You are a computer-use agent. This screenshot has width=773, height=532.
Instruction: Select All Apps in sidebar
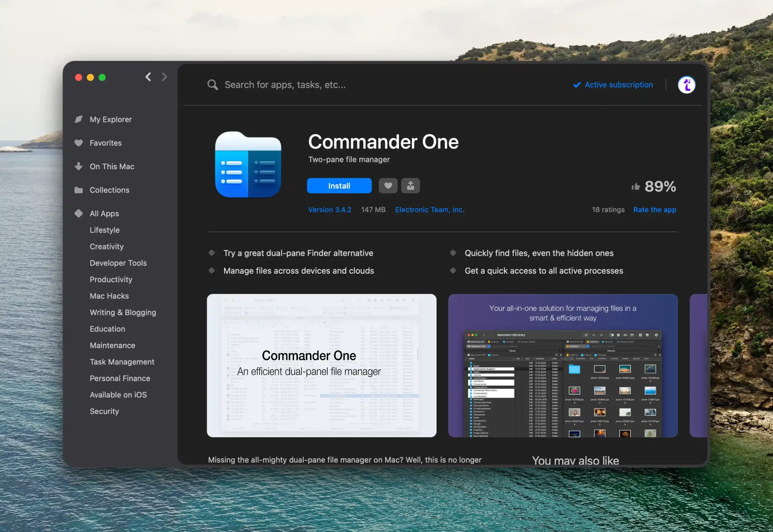coord(104,214)
